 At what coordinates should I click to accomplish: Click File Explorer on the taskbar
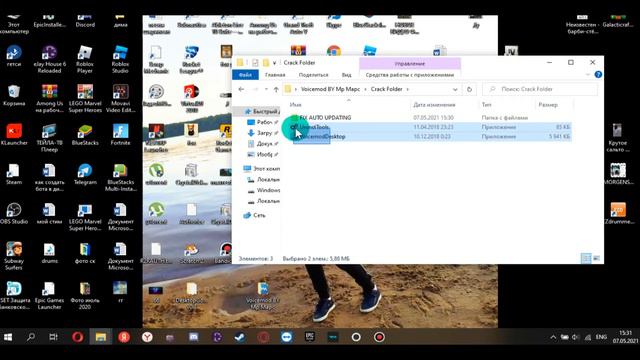[x=101, y=337]
